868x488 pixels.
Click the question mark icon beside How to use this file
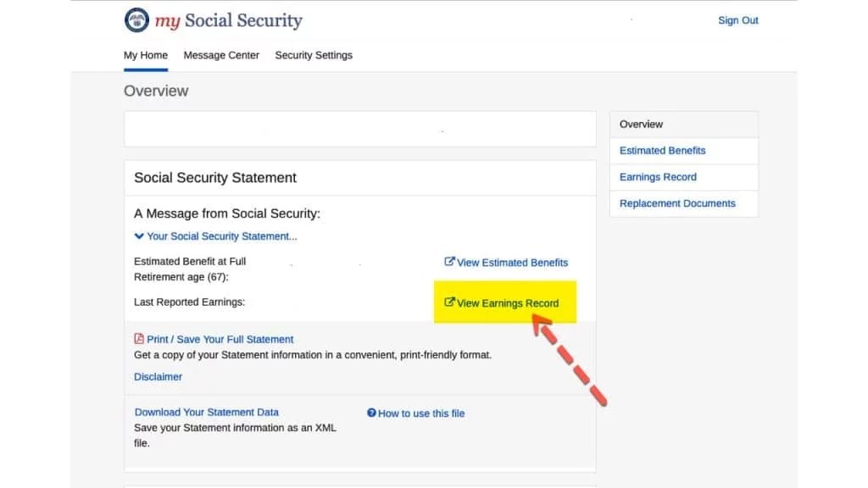(x=371, y=413)
